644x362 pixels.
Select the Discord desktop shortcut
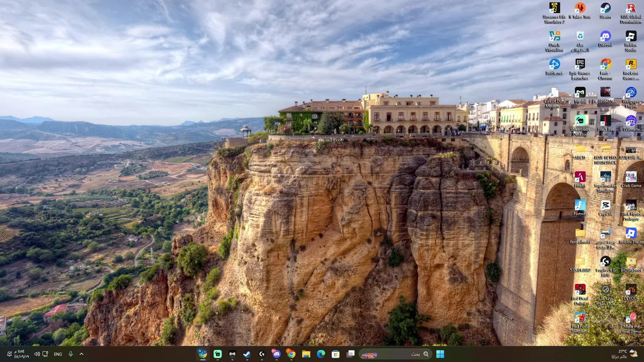pyautogui.click(x=605, y=39)
